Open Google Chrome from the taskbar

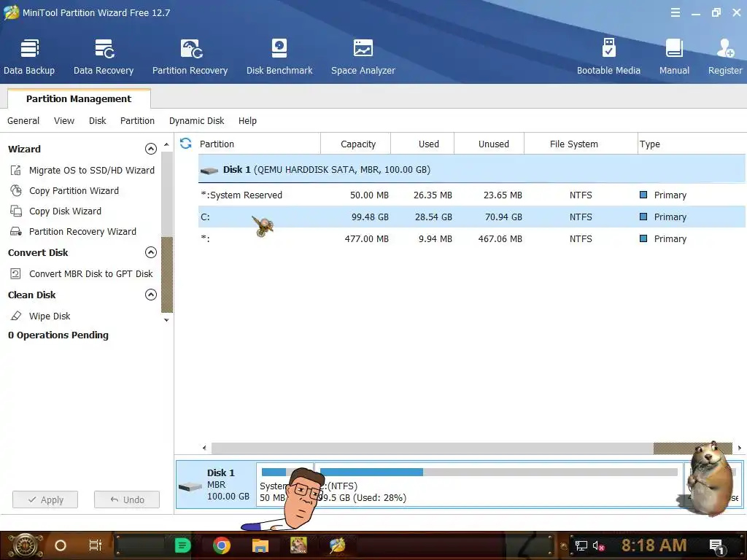pyautogui.click(x=222, y=545)
